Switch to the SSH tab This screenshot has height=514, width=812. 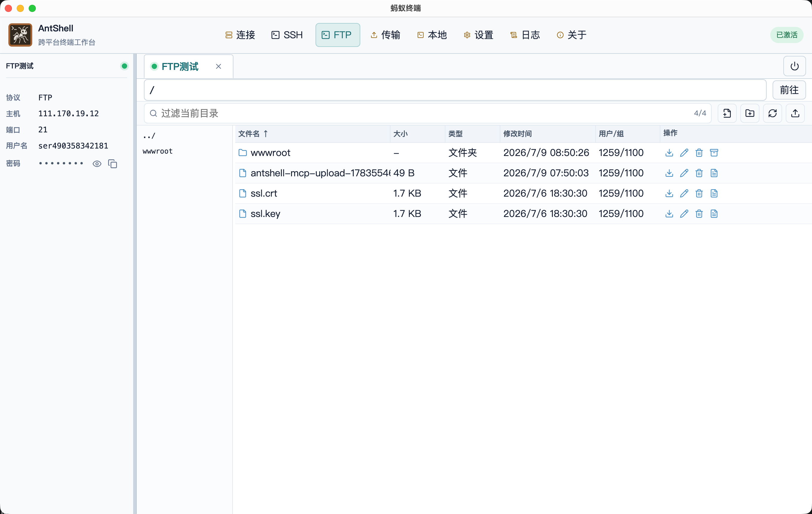coord(287,35)
